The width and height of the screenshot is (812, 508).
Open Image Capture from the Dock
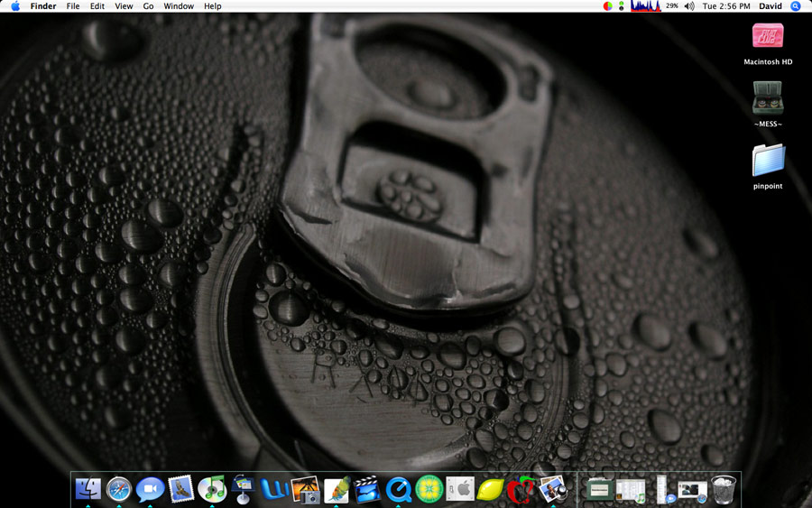pyautogui.click(x=305, y=489)
